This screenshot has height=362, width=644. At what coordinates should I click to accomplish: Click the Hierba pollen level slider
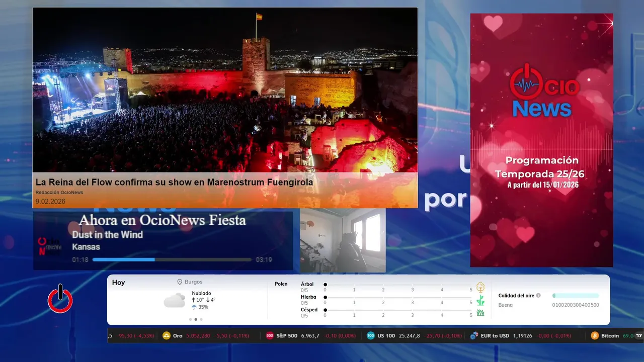pos(398,298)
